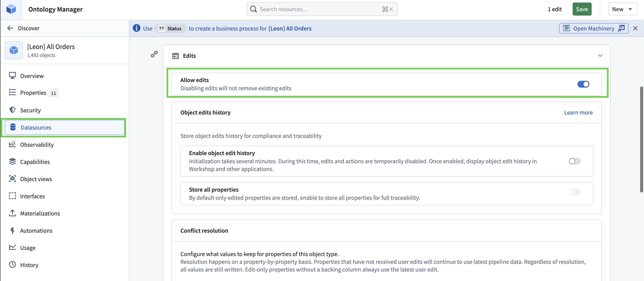
Task: Click the Open Machinery button
Action: (x=594, y=29)
